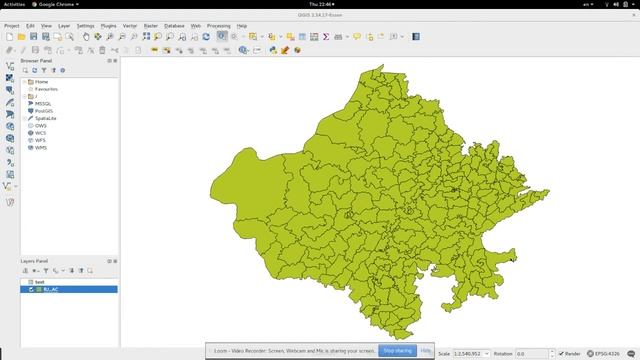Select the RJ_AC layer row
This screenshot has width=640, height=360.
click(x=69, y=289)
